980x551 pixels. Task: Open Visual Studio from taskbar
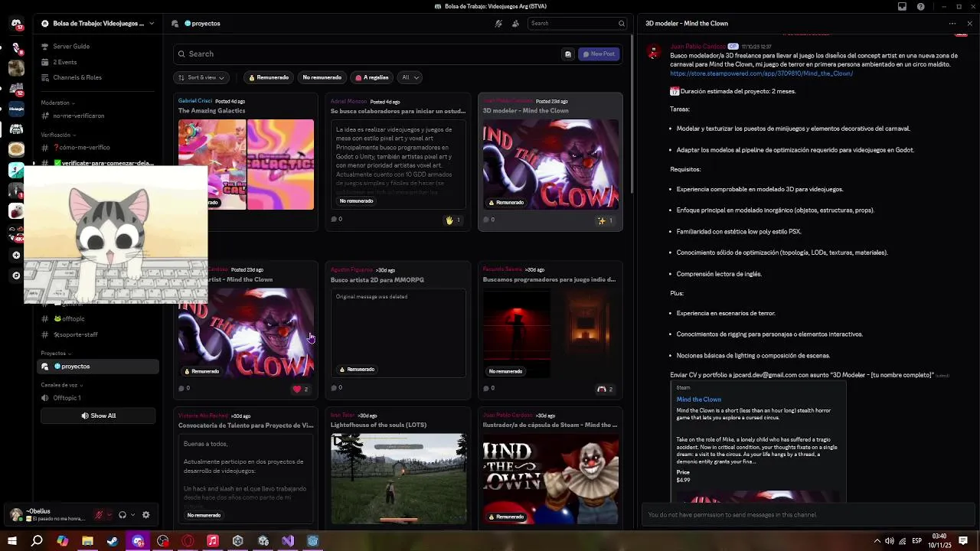(x=288, y=541)
